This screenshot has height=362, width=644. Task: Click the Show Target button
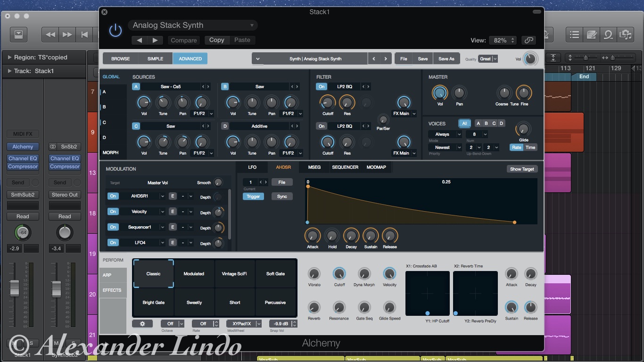point(522,169)
